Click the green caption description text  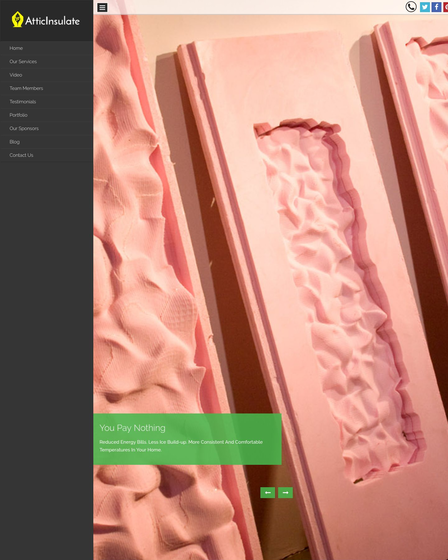(181, 446)
